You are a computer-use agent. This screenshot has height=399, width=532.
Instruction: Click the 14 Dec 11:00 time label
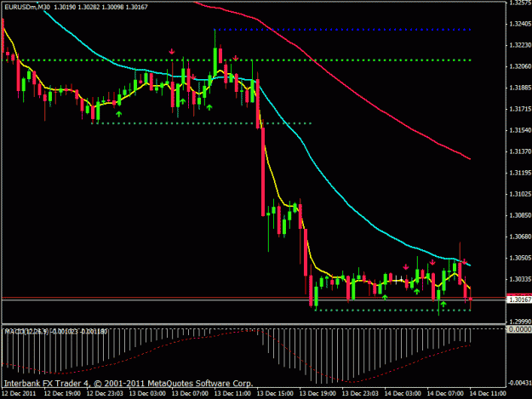(x=488, y=394)
